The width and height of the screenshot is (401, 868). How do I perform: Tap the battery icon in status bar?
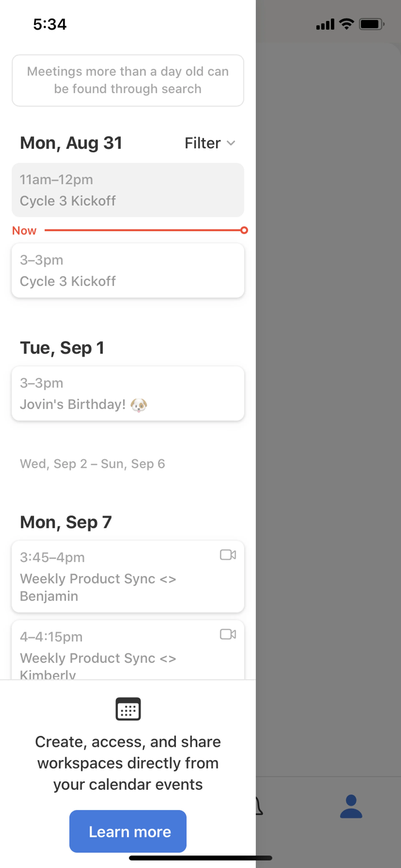pyautogui.click(x=371, y=24)
